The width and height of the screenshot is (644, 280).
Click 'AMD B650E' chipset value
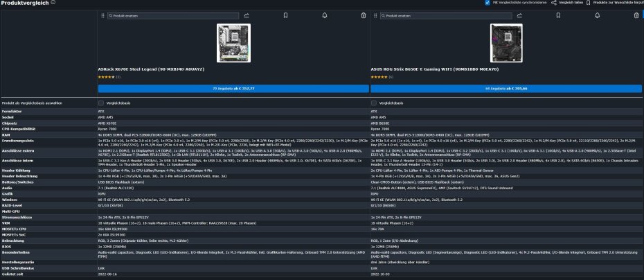click(x=380, y=123)
